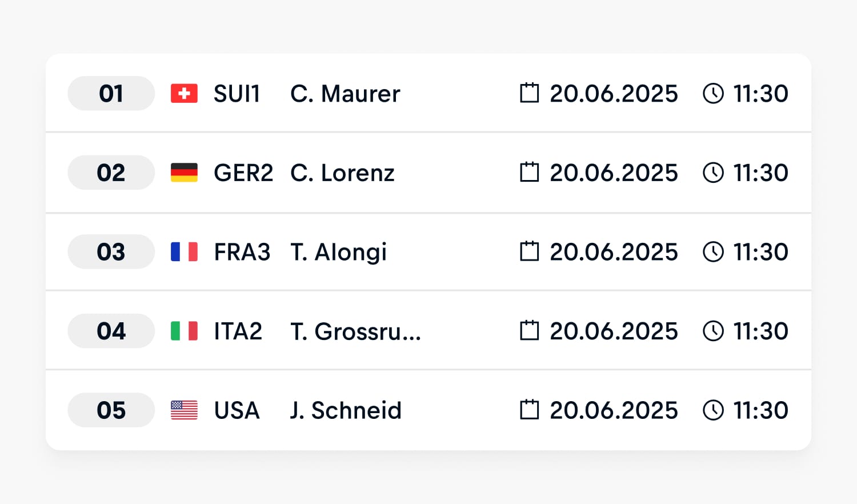Click the date 20.06.2025 in USA row
This screenshot has height=504, width=857.
[614, 410]
